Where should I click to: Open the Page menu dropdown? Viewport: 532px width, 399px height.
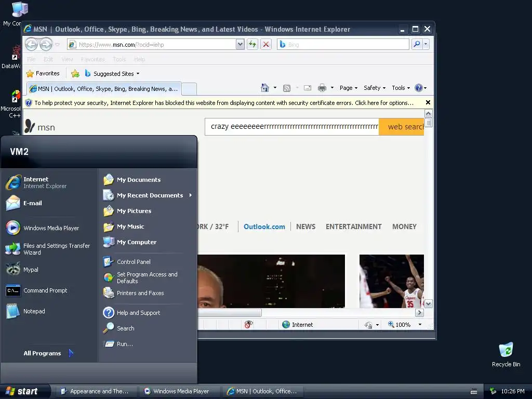point(349,88)
